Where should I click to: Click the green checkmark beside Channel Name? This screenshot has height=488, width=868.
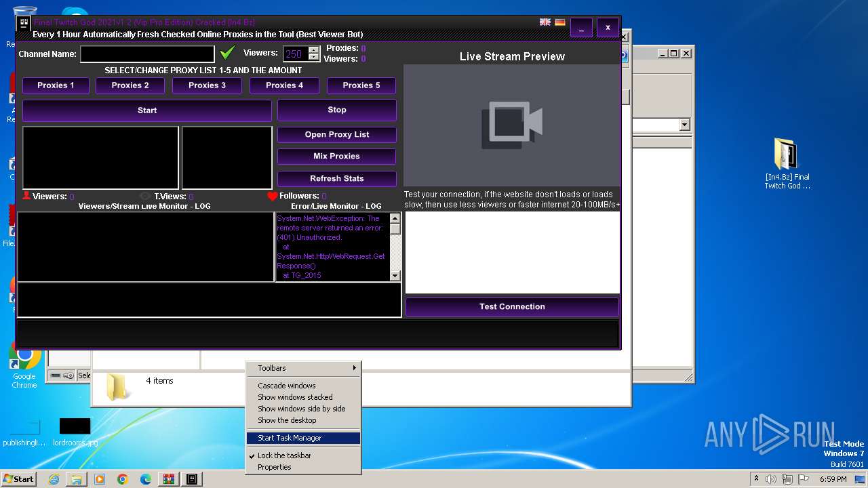tap(228, 53)
